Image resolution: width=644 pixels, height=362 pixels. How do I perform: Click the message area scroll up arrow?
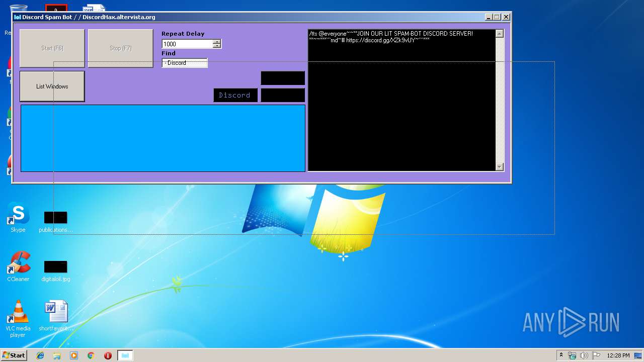(x=500, y=34)
